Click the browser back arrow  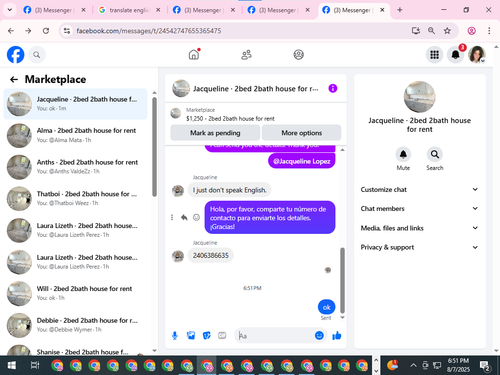point(11,31)
